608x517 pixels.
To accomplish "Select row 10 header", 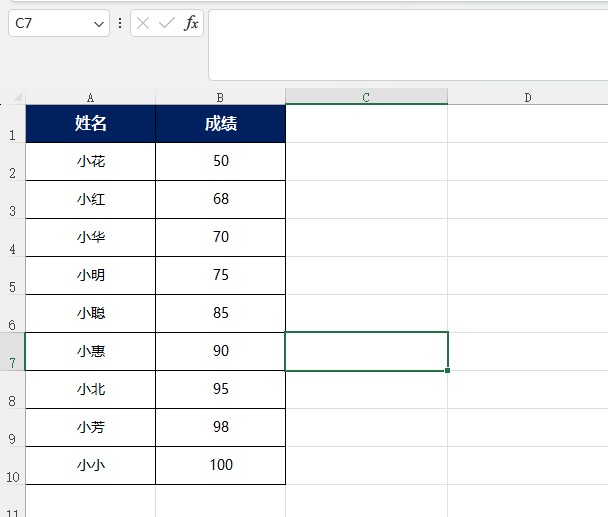I will [12, 466].
